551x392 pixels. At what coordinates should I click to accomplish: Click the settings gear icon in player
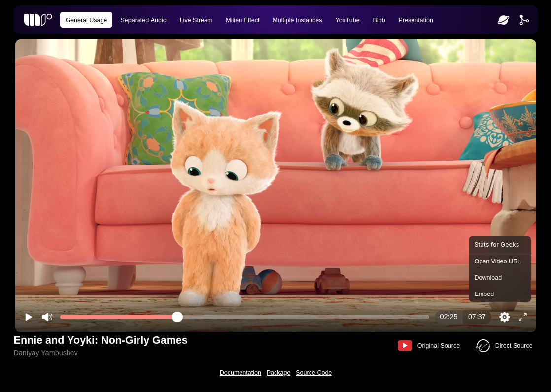point(504,317)
